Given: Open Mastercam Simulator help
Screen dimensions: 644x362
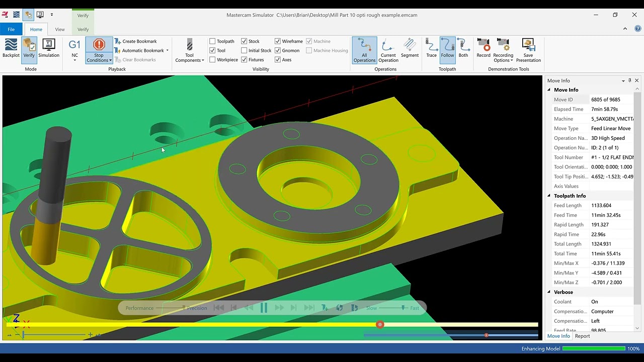Looking at the screenshot, I should pos(637,29).
